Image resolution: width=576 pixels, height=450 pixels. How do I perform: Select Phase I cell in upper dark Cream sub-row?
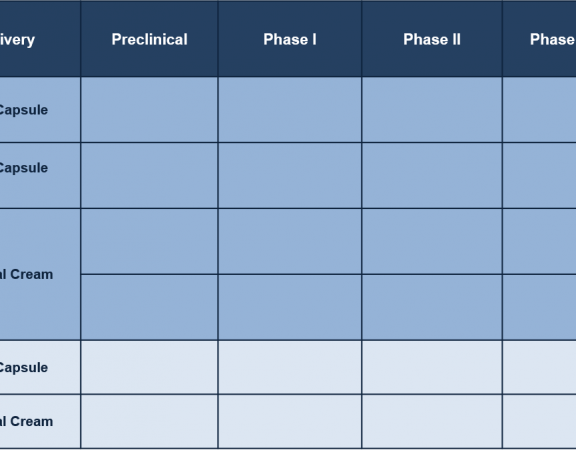(x=289, y=241)
